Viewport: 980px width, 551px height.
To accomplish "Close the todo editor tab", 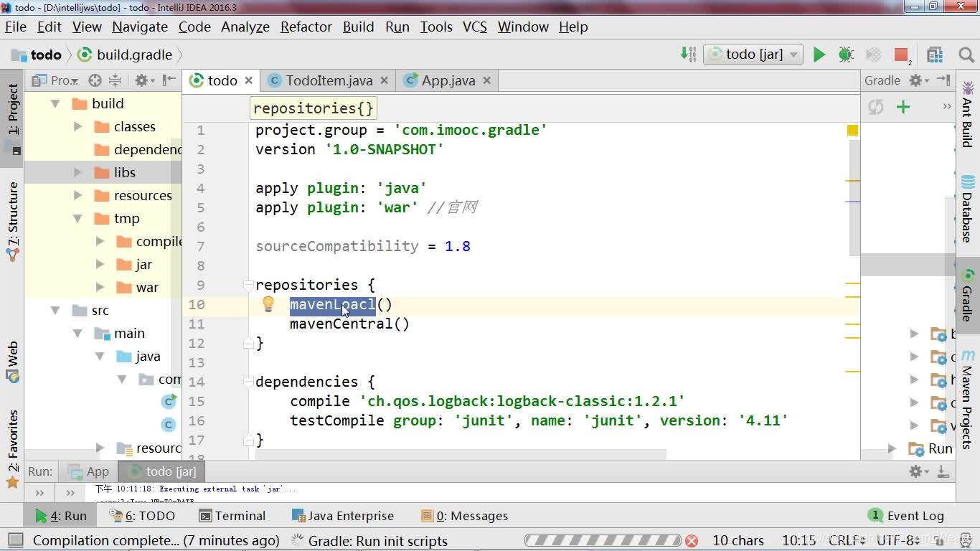I will point(249,80).
